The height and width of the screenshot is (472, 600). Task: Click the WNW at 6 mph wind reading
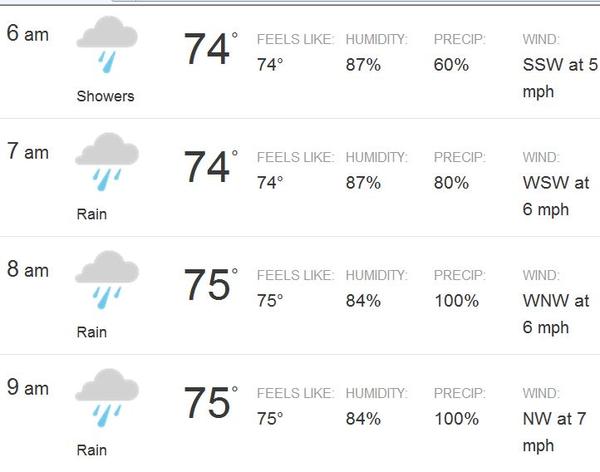pyautogui.click(x=556, y=314)
